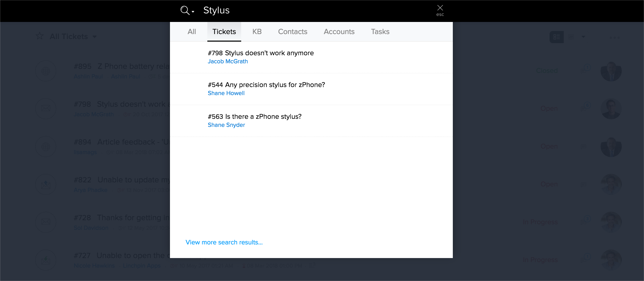The width and height of the screenshot is (644, 281).
Task: Open contact Jacob McGrath in results
Action: 228,61
